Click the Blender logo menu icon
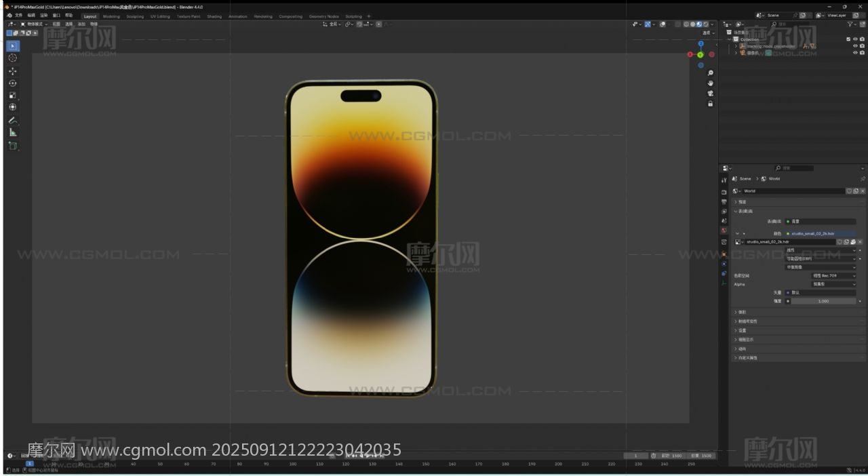Image resolution: width=868 pixels, height=476 pixels. (x=9, y=16)
